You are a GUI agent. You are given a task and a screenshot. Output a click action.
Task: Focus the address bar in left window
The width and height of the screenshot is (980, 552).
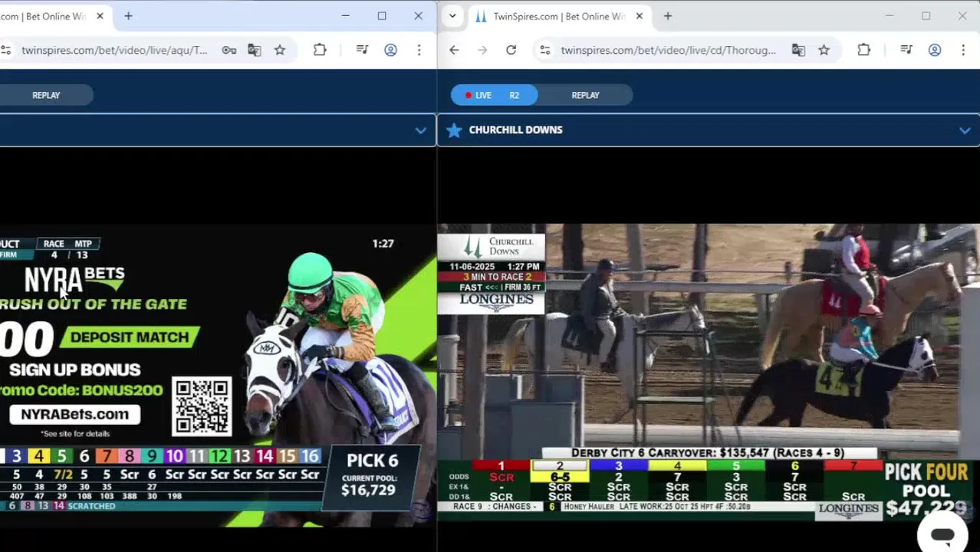coord(113,50)
